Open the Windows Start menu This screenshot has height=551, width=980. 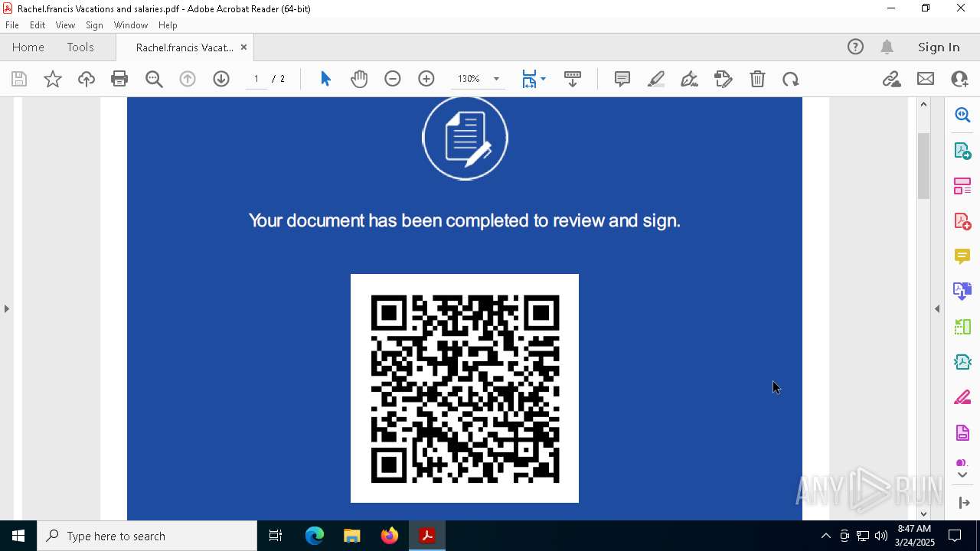[x=18, y=536]
